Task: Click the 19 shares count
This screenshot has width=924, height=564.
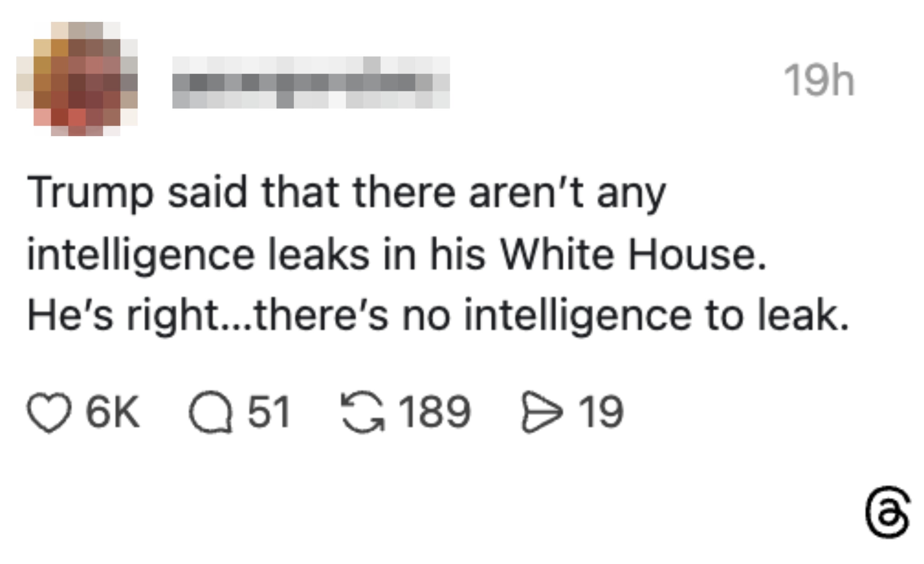Action: pyautogui.click(x=601, y=412)
